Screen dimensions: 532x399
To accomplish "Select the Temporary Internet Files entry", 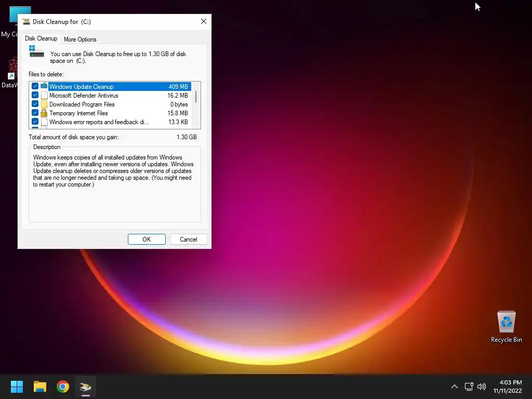I will (x=110, y=113).
